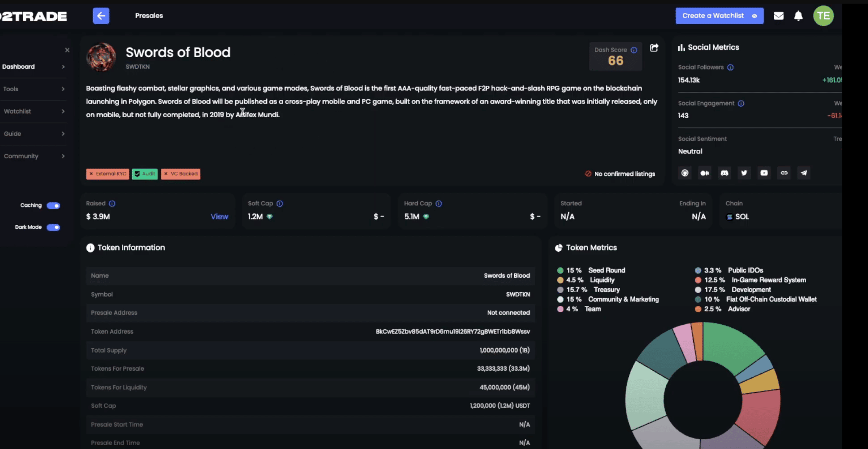Screen dimensions: 868x449
Task: Open the Telegram social link icon
Action: coord(804,173)
